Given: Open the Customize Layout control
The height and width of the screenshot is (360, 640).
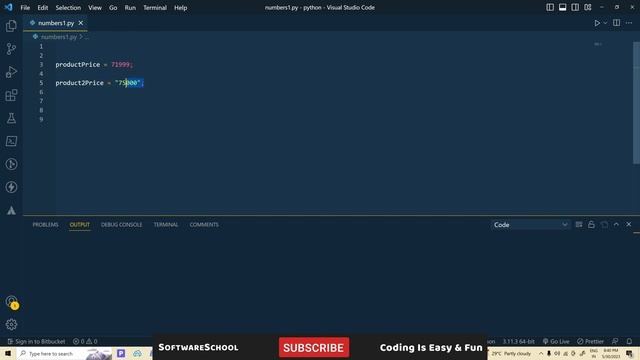Looking at the screenshot, I should point(588,7).
